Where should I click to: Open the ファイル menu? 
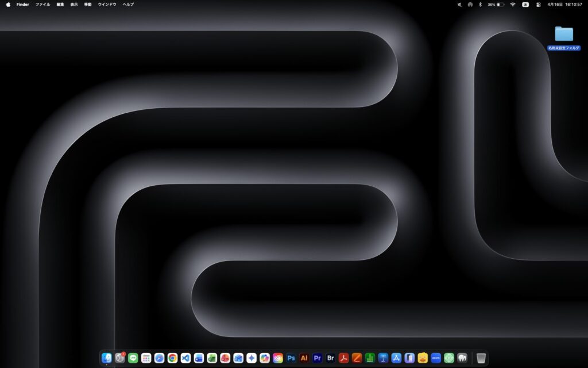pos(42,4)
